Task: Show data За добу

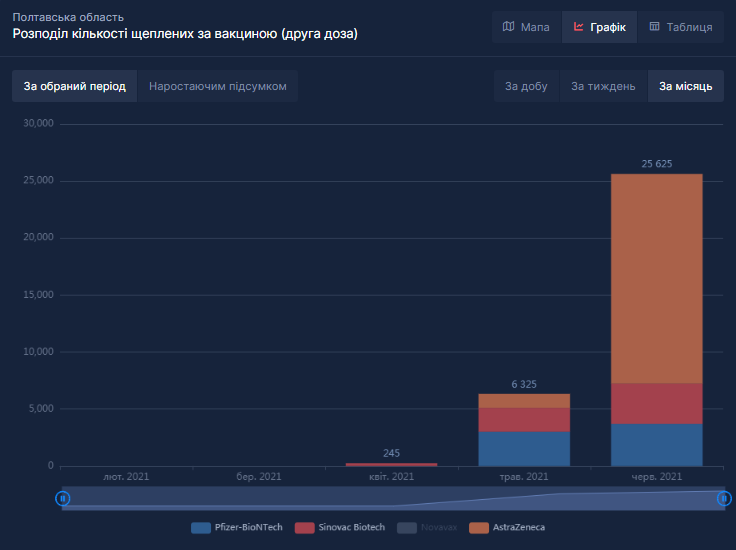Action: (526, 86)
